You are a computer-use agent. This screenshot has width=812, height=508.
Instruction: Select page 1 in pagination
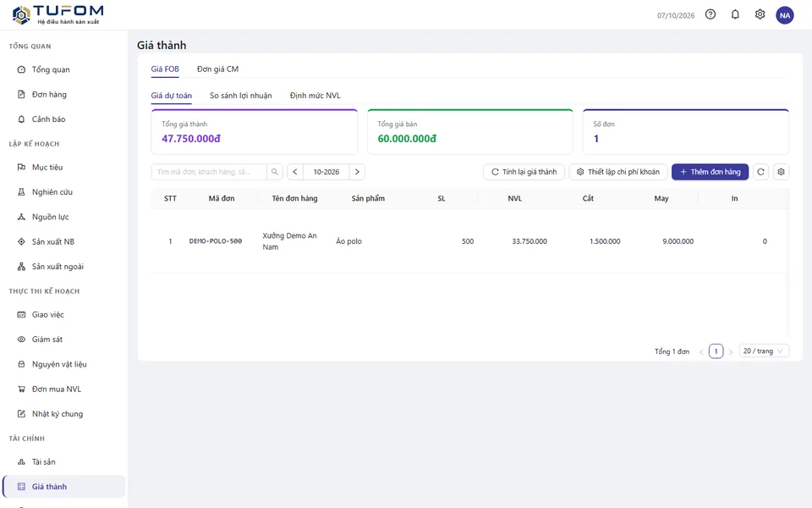(x=716, y=351)
